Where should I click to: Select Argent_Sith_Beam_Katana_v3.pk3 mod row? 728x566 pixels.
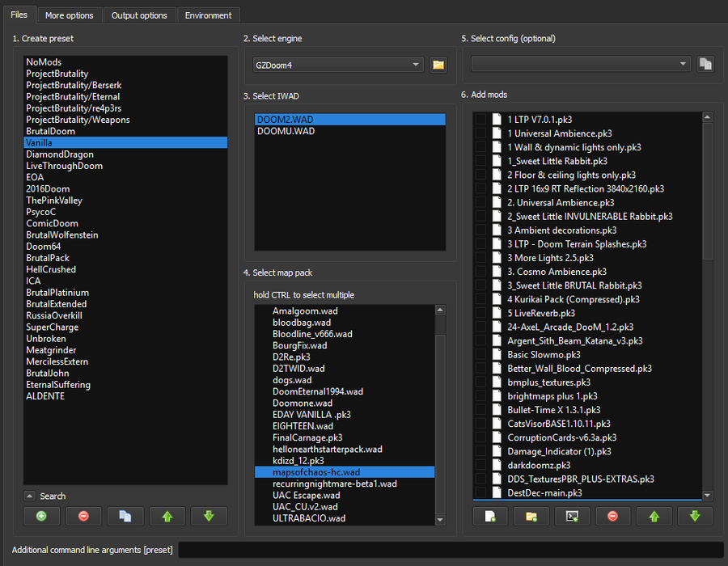(587, 340)
